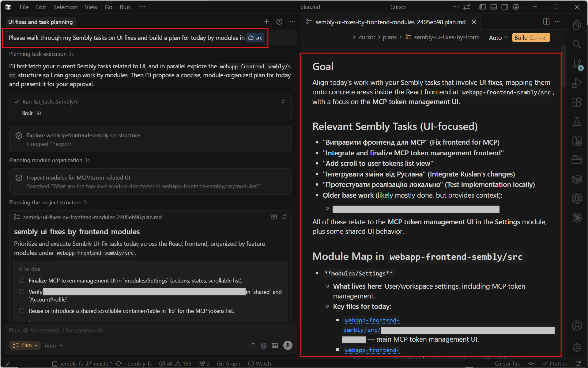Click the Git Graph status bar item

(228, 363)
